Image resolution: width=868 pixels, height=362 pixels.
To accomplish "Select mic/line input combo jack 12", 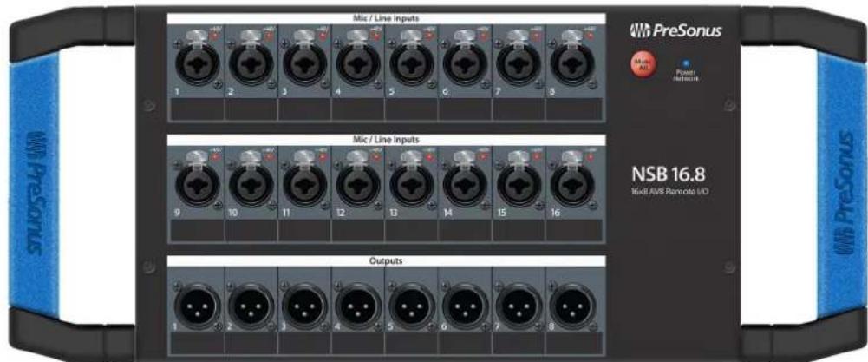I will tap(358, 187).
